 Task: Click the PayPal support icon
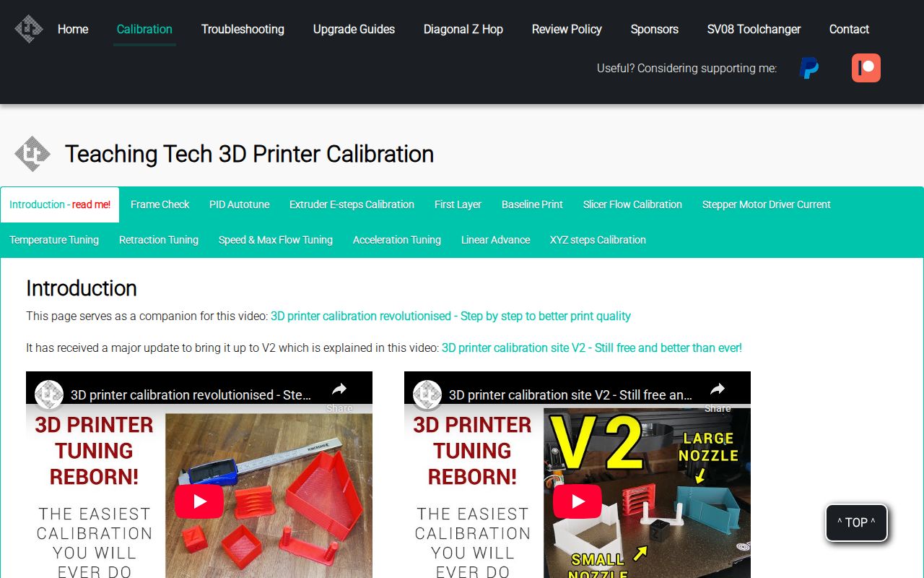click(x=808, y=67)
